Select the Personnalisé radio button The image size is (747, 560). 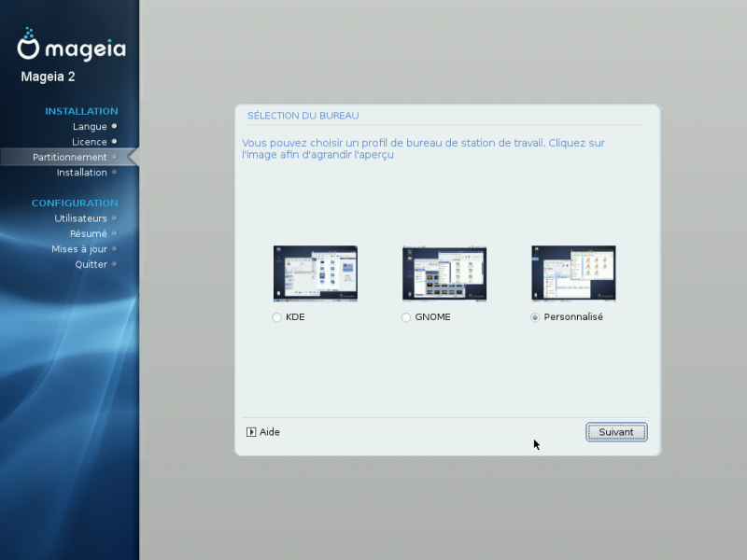(535, 317)
